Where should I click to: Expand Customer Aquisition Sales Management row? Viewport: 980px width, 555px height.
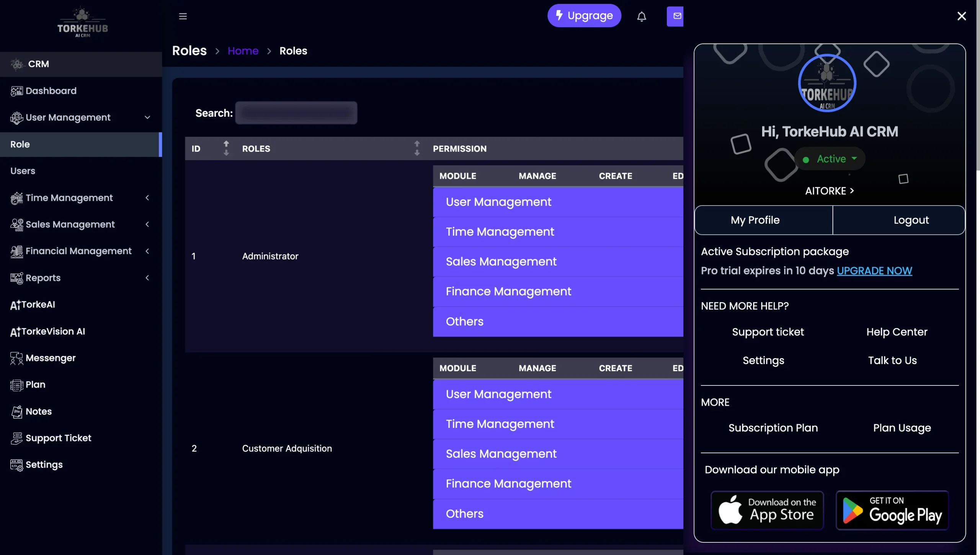pyautogui.click(x=558, y=454)
